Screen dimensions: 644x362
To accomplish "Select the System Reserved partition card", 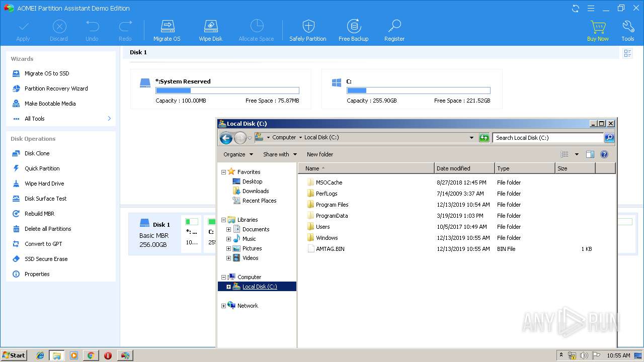I will pyautogui.click(x=220, y=89).
